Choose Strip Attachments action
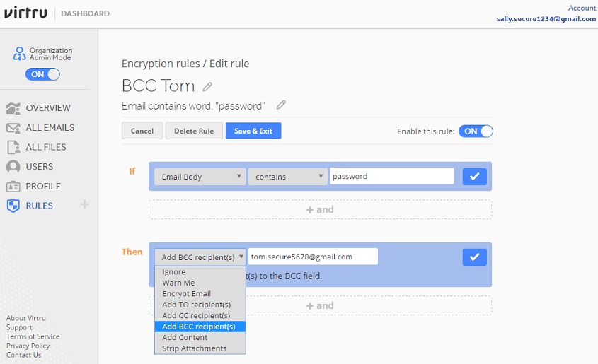Viewport: 598px width, 364px height. point(200,348)
